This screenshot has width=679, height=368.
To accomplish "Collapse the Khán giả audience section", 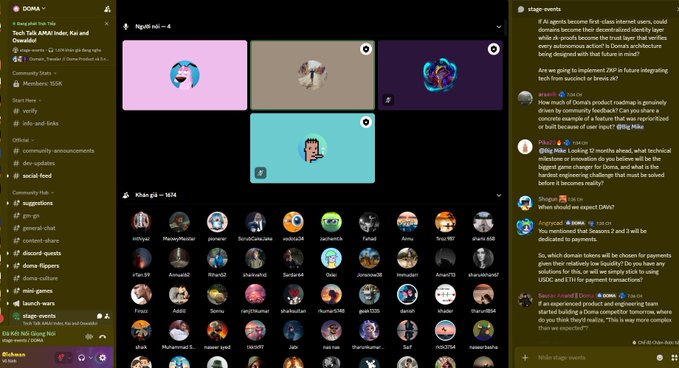I will (x=499, y=195).
